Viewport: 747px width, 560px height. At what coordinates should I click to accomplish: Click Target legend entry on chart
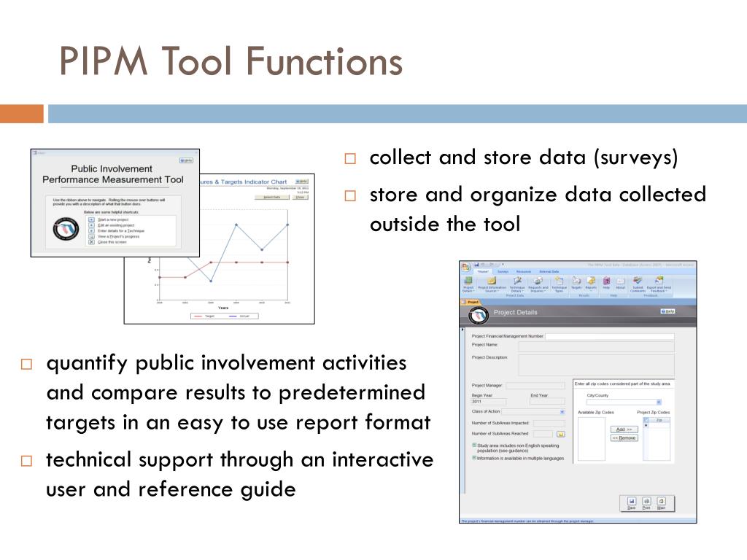point(204,316)
